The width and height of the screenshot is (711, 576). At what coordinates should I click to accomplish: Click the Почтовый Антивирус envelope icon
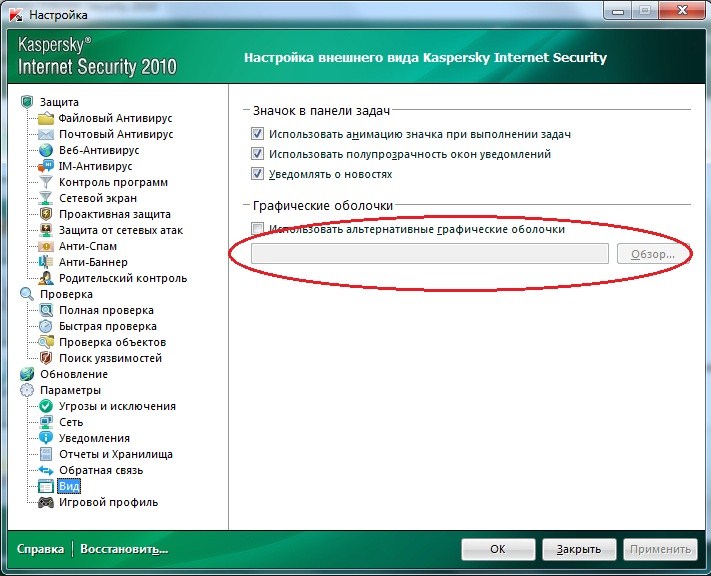(46, 134)
